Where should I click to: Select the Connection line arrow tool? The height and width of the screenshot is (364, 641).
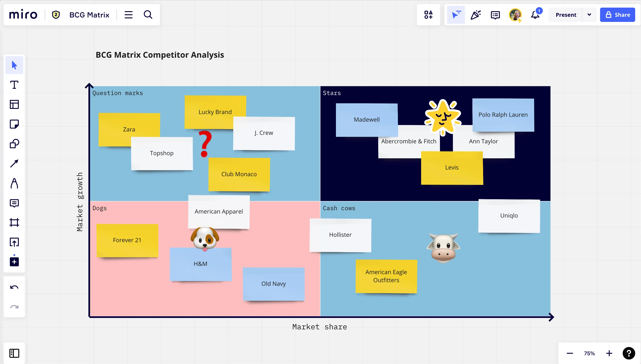click(14, 163)
